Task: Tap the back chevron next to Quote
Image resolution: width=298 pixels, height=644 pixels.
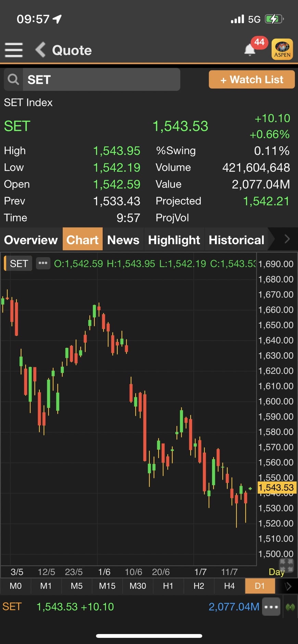Action: tap(40, 50)
